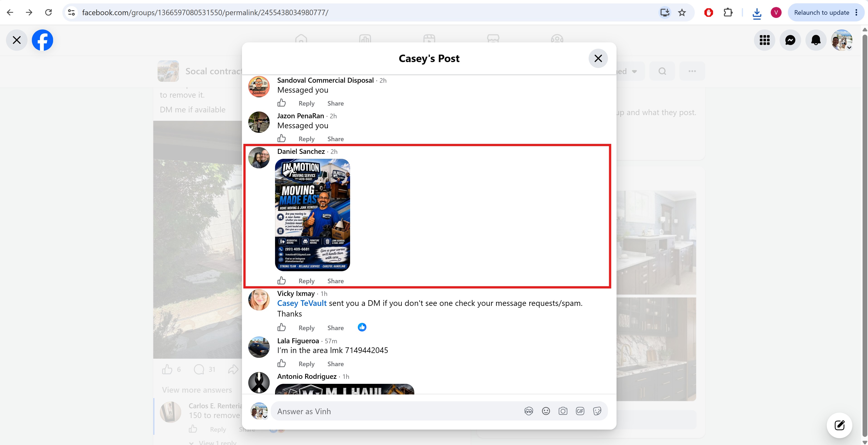The height and width of the screenshot is (445, 868).
Task: Share Vicky Ixmay's comment
Action: (336, 328)
